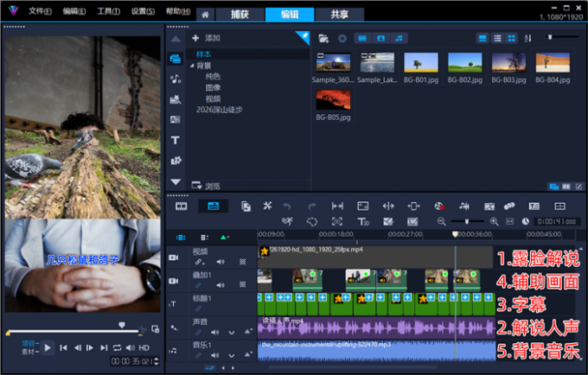
Task: Toggle show videos filter in library
Action: click(362, 38)
